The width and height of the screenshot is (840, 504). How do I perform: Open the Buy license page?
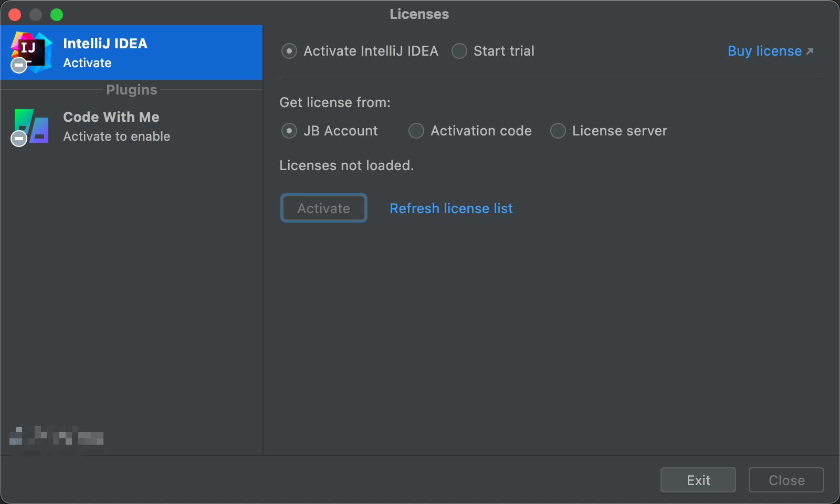pos(764,51)
